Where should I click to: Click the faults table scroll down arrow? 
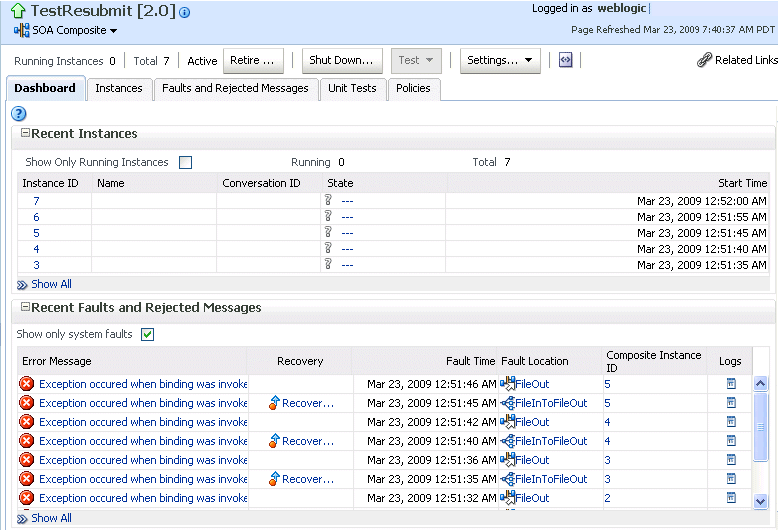pyautogui.click(x=760, y=501)
